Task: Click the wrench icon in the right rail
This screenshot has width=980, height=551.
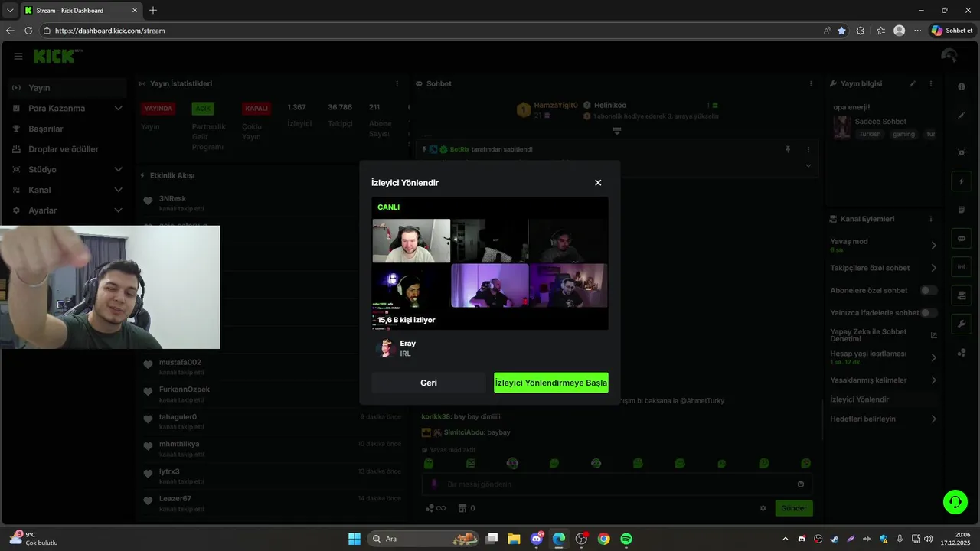Action: pos(962,324)
